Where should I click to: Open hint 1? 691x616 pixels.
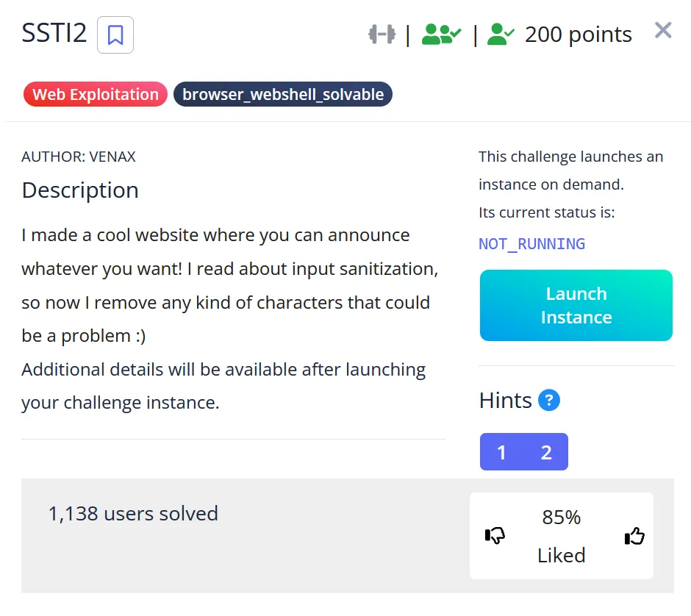click(501, 452)
